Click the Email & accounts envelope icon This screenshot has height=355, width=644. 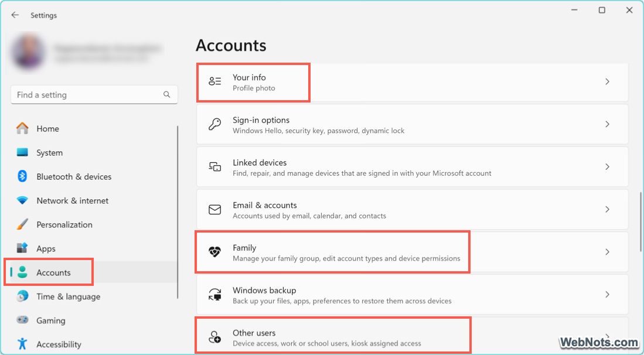click(x=215, y=209)
